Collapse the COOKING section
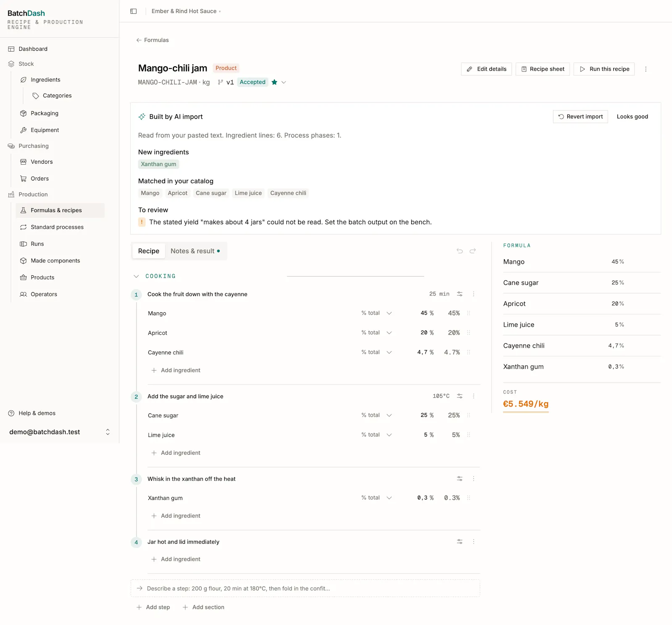 coord(136,276)
